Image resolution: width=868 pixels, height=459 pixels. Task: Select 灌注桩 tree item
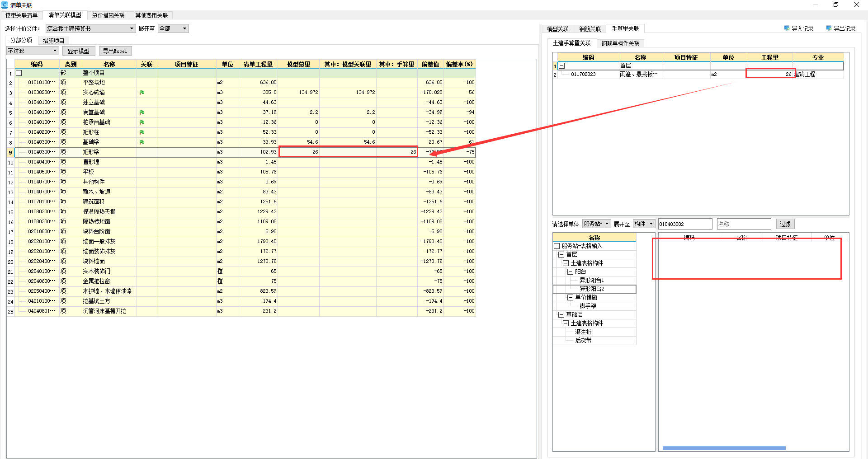tap(583, 332)
